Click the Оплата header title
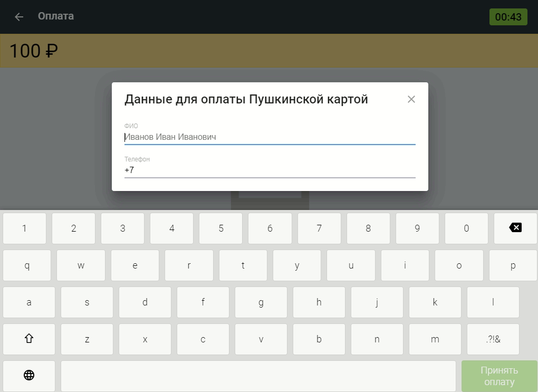 [55, 16]
